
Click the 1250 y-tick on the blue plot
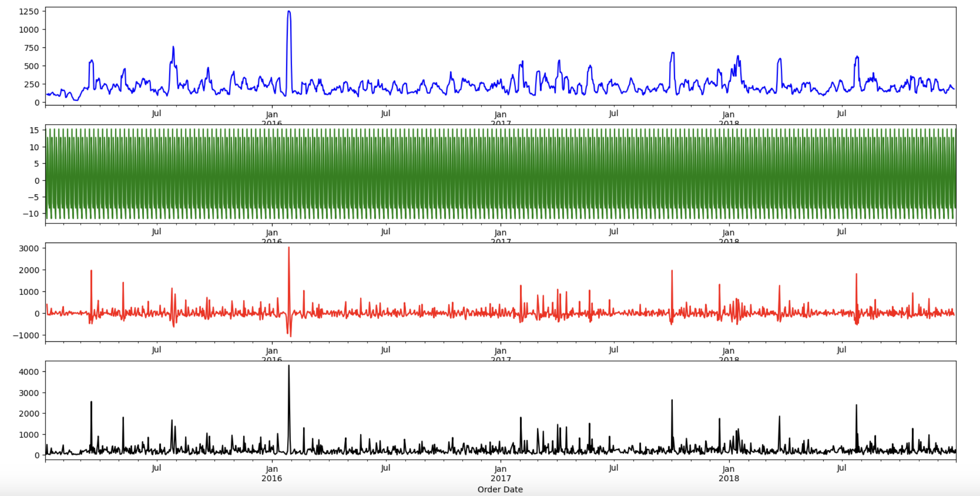pyautogui.click(x=29, y=12)
